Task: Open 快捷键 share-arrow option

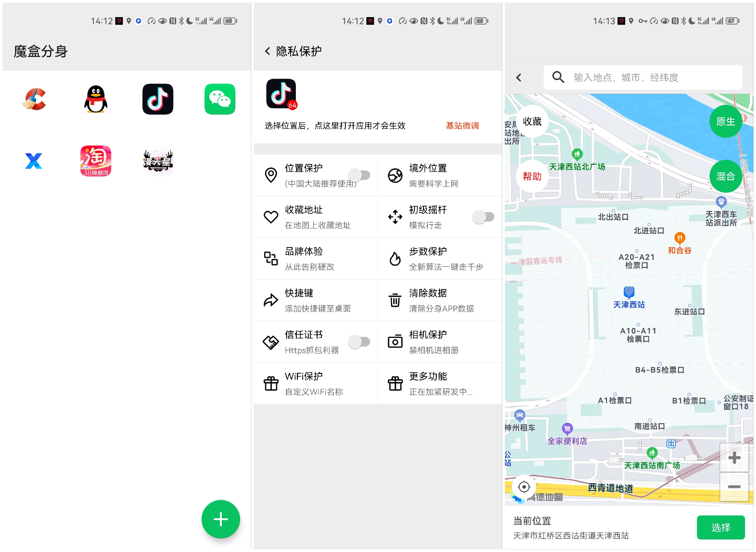Action: (x=316, y=300)
